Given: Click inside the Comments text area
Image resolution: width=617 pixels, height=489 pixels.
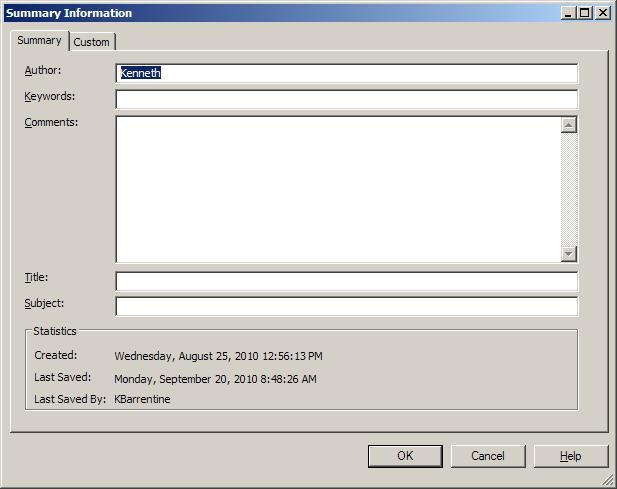Looking at the screenshot, I should (338, 189).
